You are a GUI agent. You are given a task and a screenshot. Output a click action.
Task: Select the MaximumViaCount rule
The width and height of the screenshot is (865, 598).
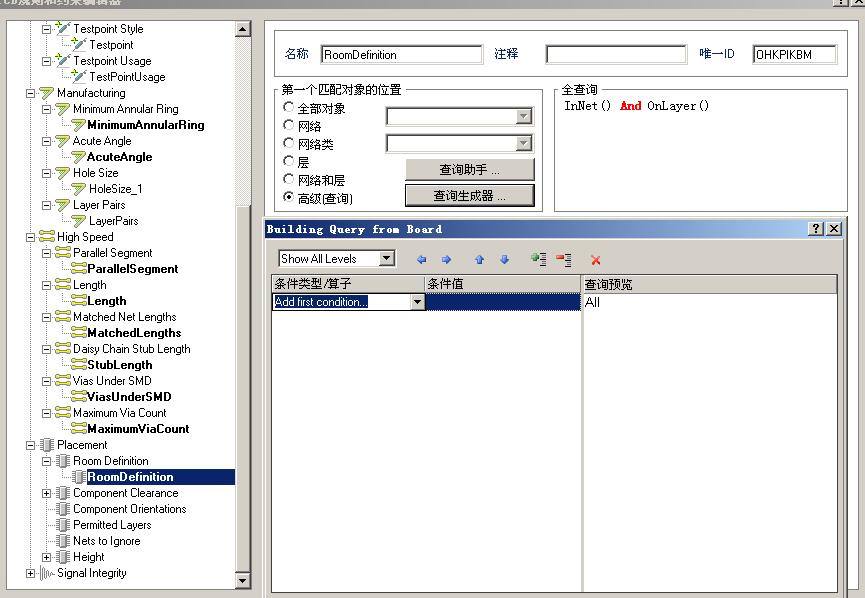[138, 429]
